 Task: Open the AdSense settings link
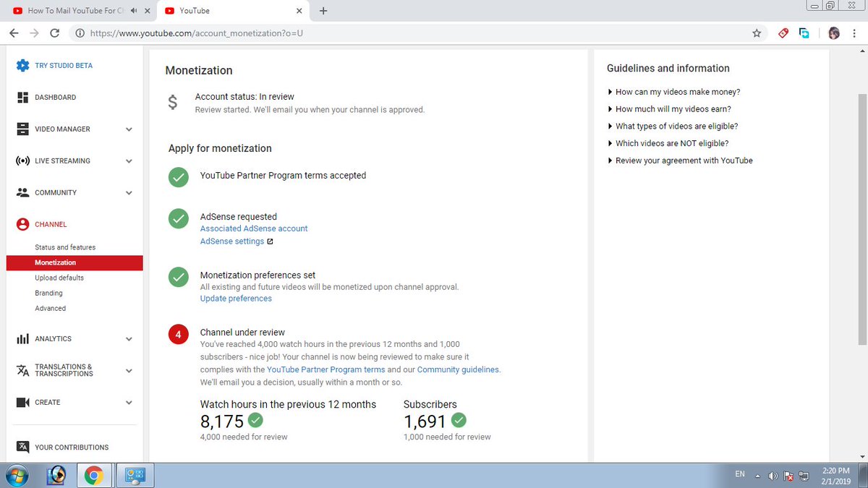[x=232, y=241]
